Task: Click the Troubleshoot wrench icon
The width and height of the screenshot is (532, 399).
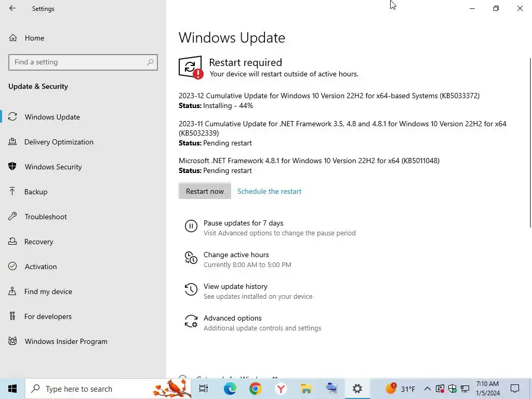Action: click(12, 216)
